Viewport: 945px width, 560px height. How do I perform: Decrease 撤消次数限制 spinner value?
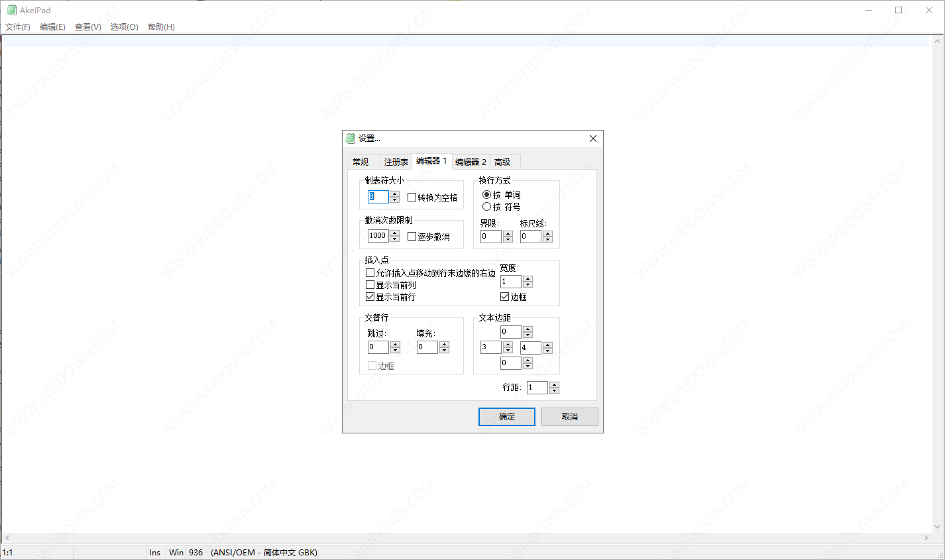[x=395, y=239]
